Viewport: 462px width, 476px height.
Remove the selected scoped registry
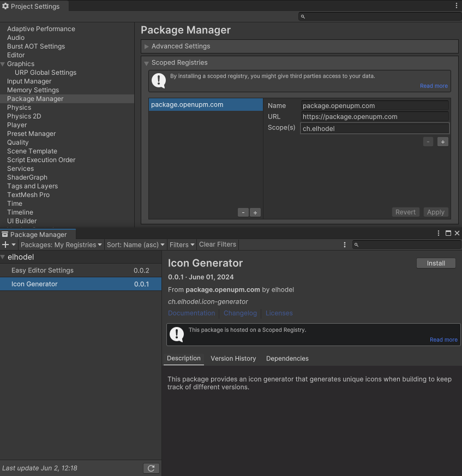coord(243,212)
